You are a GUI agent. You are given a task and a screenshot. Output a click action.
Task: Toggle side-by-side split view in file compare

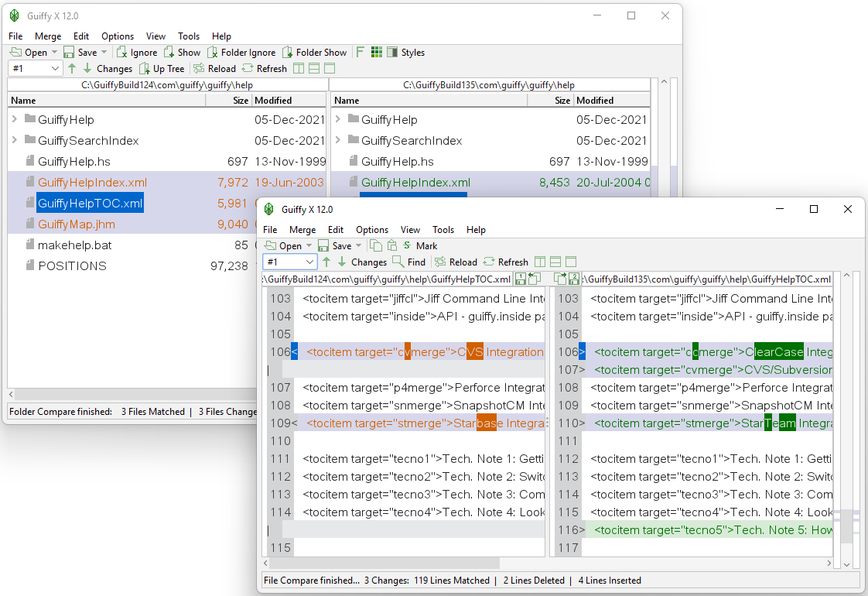(540, 262)
